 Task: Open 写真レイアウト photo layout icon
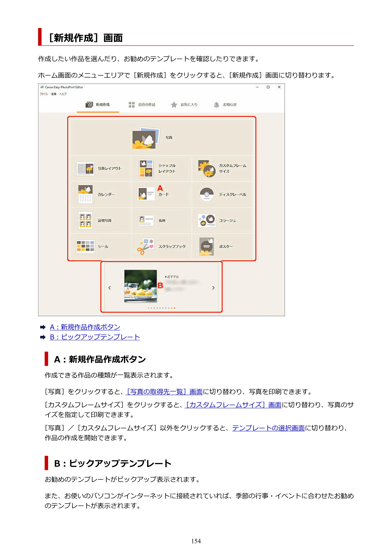point(85,169)
